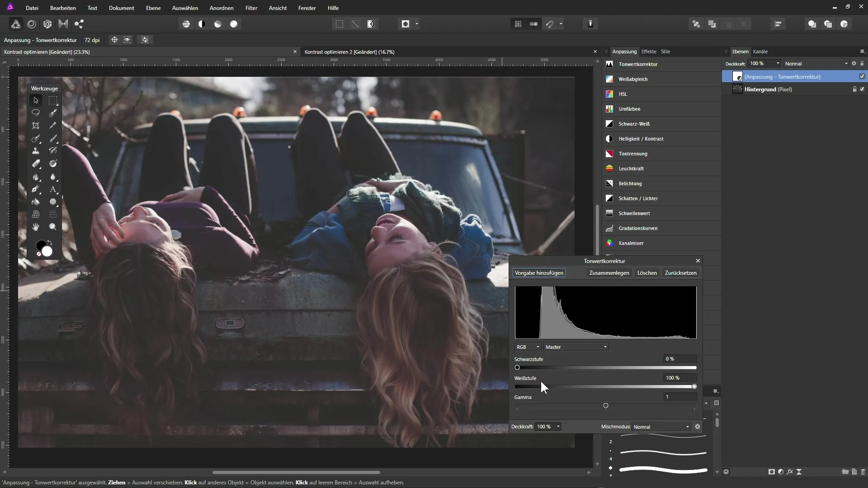Select the Move tool in Werkzeuge panel
The height and width of the screenshot is (488, 868).
click(36, 100)
